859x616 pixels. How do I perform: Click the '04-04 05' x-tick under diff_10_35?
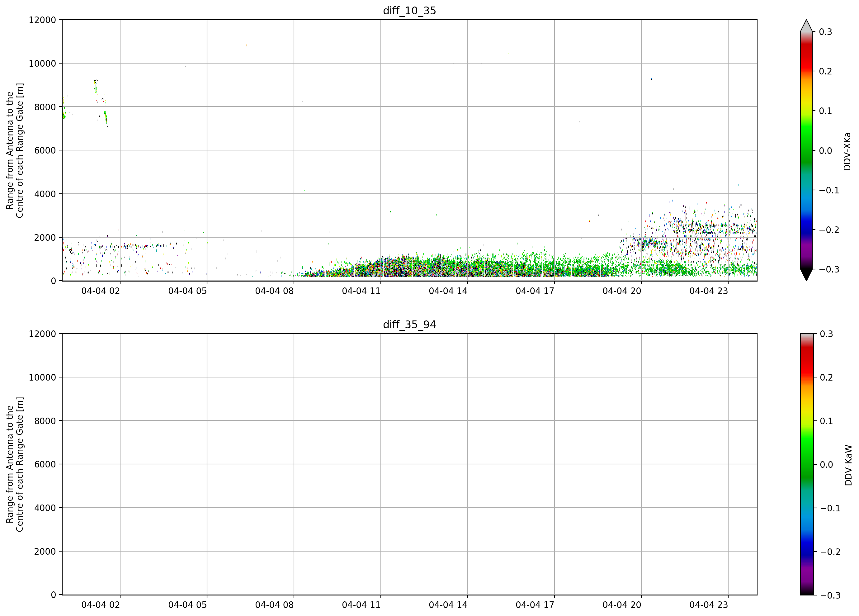[x=187, y=291]
